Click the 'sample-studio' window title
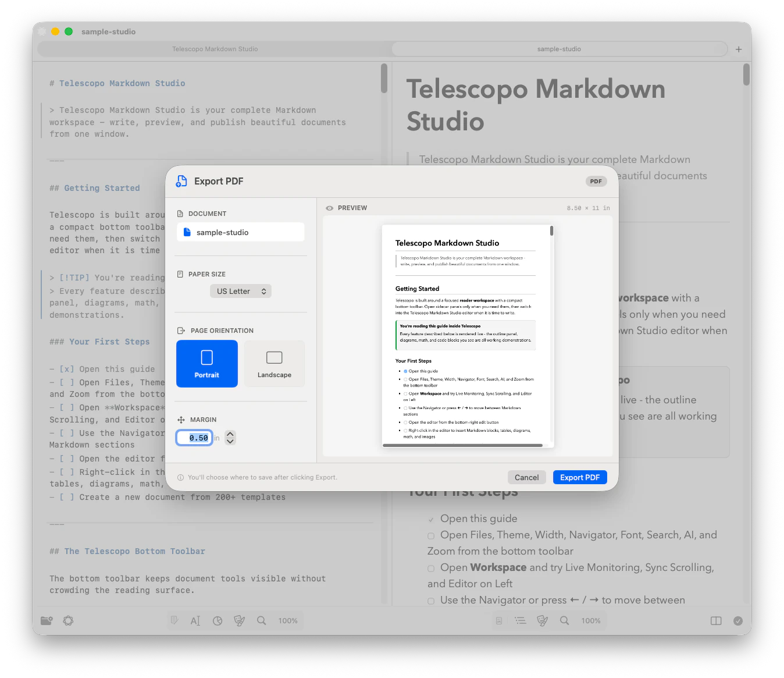Screen dimensions: 784x678 pyautogui.click(x=109, y=31)
